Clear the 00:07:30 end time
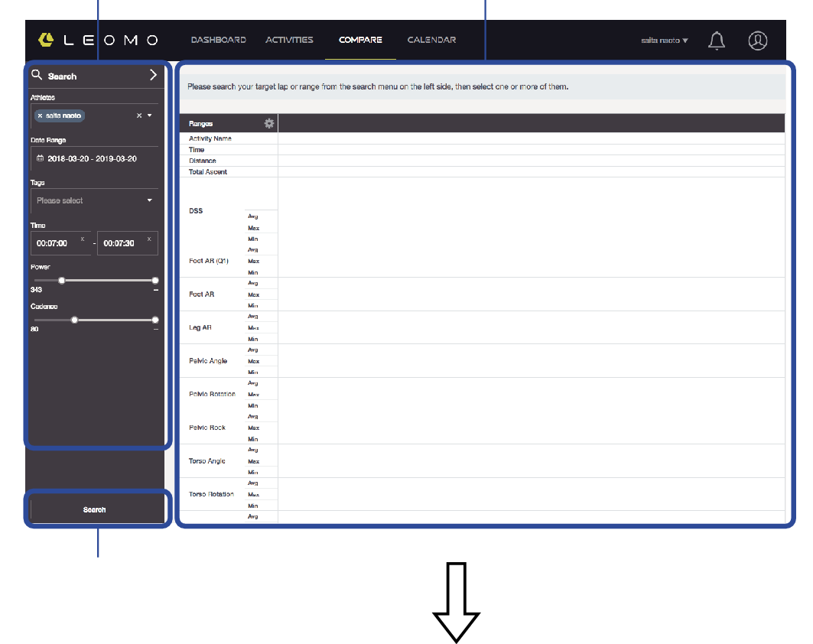Screen dimensions: 813x644 point(149,239)
